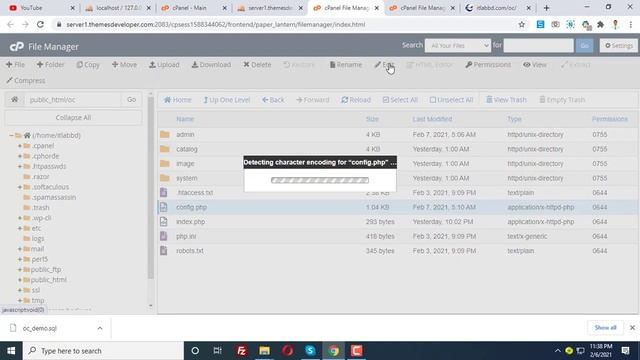Open the Settings button
Screen dimensions: 640x360
pyautogui.click(x=619, y=45)
